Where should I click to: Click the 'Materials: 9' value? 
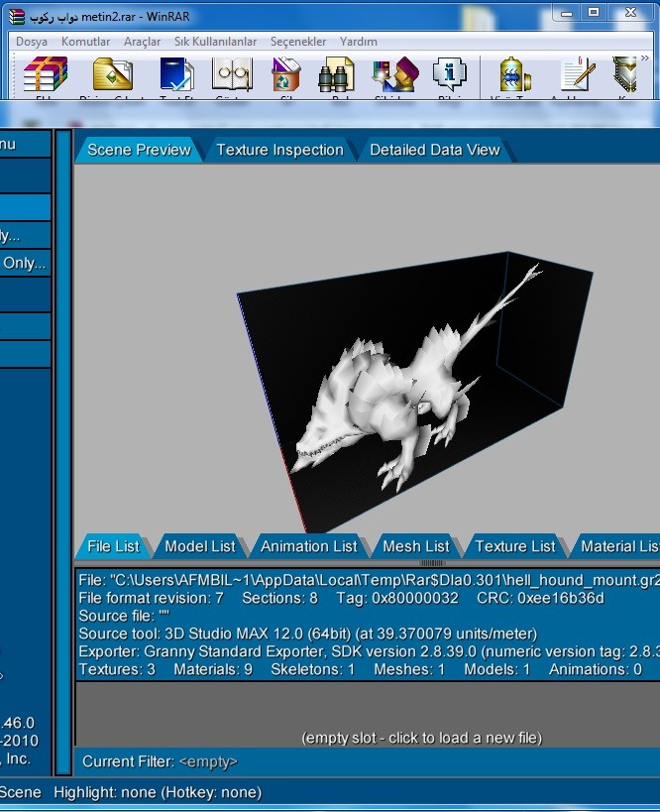pyautogui.click(x=213, y=669)
